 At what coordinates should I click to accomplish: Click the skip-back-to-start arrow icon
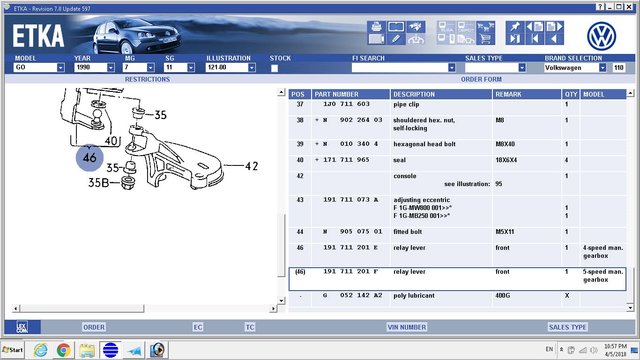point(535,39)
